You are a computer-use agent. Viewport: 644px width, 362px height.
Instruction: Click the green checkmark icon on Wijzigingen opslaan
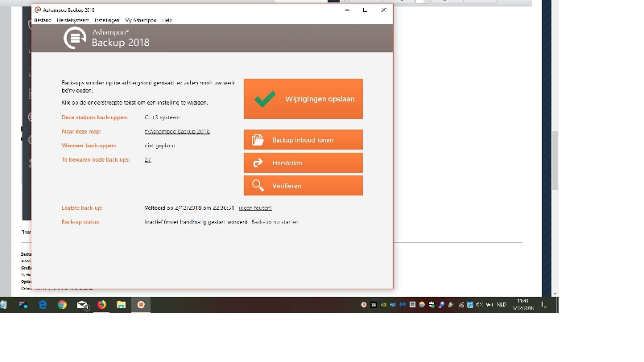265,99
